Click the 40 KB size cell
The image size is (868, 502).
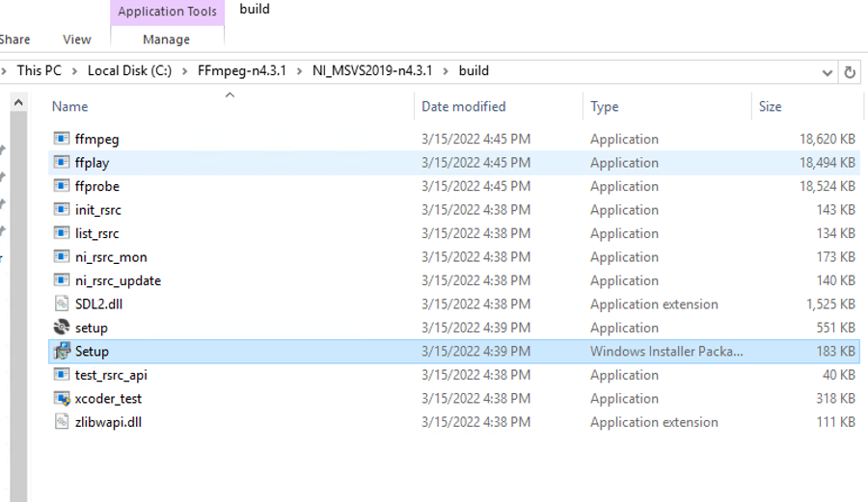[839, 375]
